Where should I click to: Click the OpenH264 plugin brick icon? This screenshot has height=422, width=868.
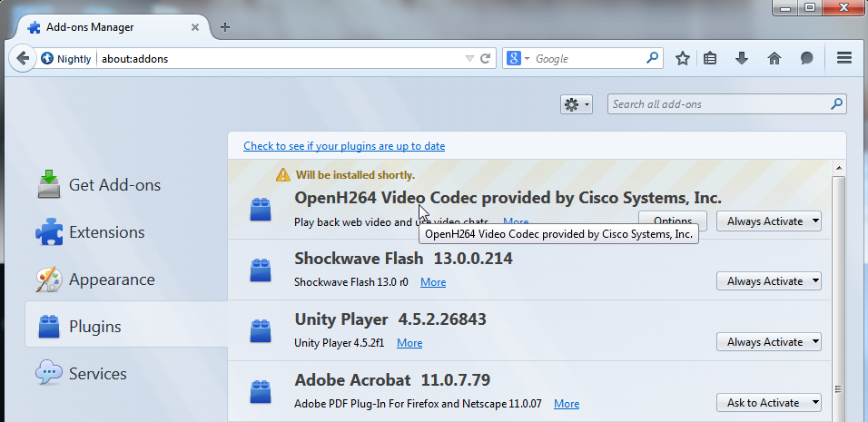pos(261,210)
